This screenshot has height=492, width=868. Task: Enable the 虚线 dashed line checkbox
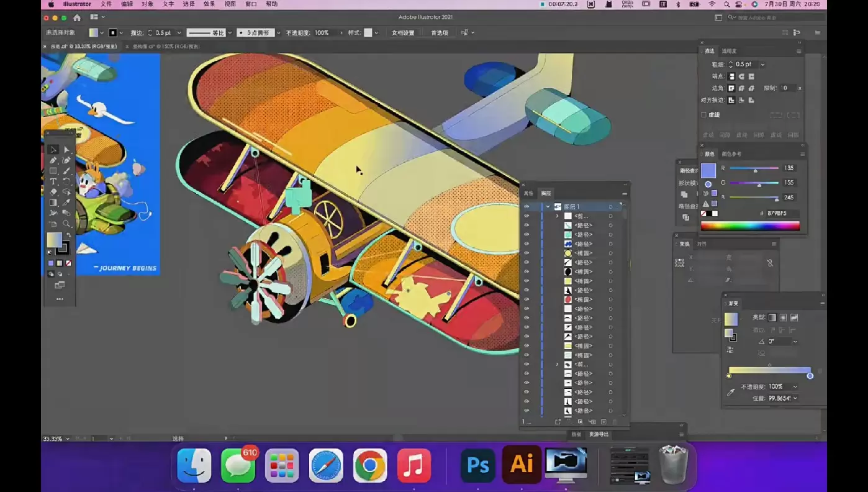click(x=703, y=114)
